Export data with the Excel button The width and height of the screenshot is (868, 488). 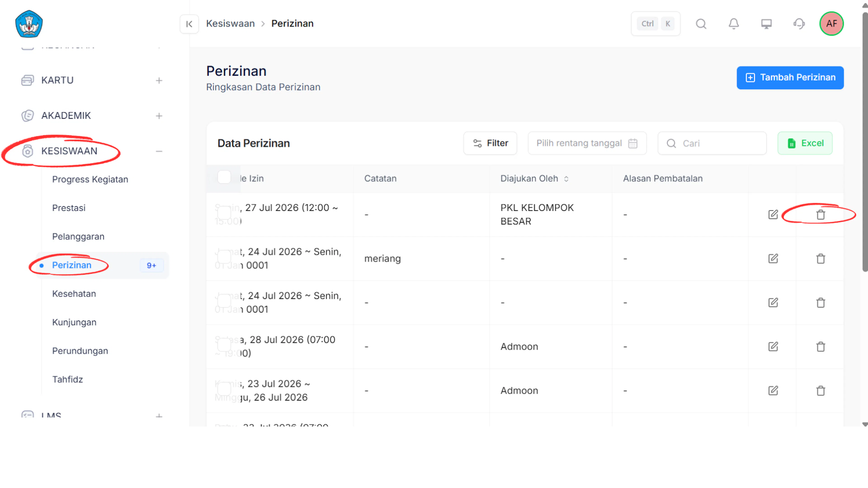[805, 143]
